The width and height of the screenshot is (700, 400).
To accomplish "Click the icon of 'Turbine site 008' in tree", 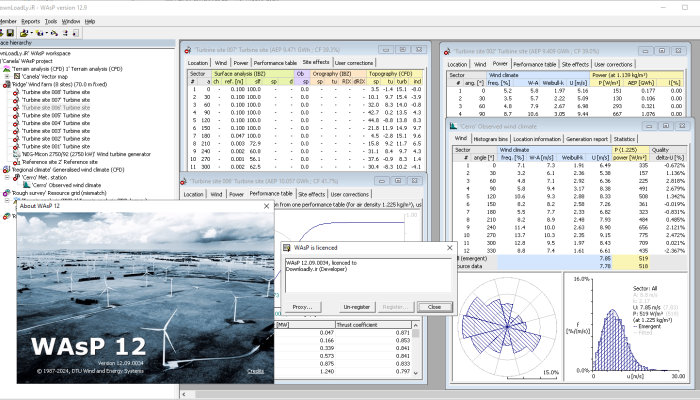I will [16, 92].
